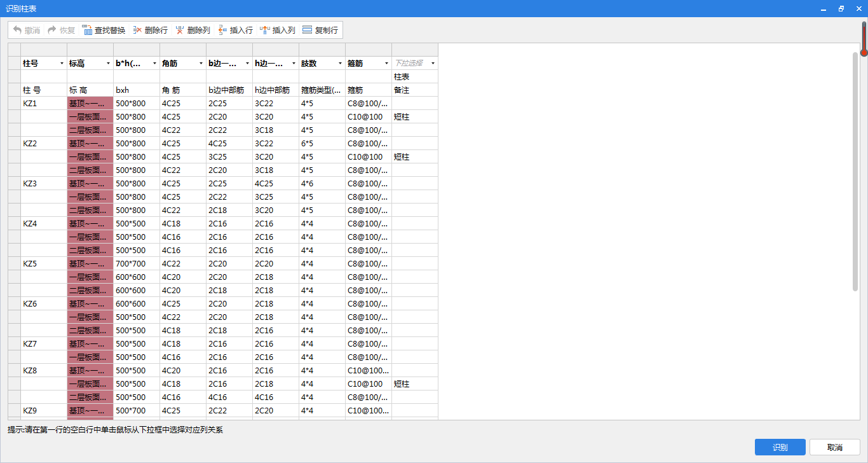Screen dimensions: 868x463
Task: Select the KZ3 cell
Action: point(44,183)
